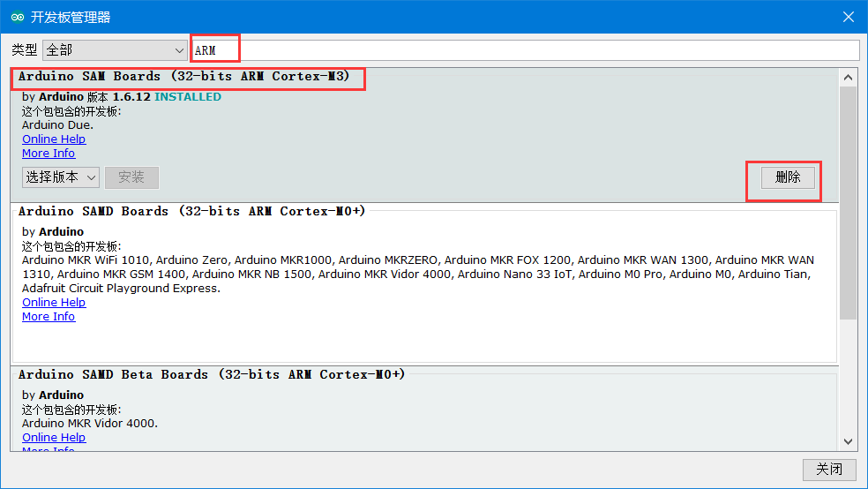The image size is (868, 489).
Task: Select the Arduino SAM Boards package title
Action: (x=183, y=77)
